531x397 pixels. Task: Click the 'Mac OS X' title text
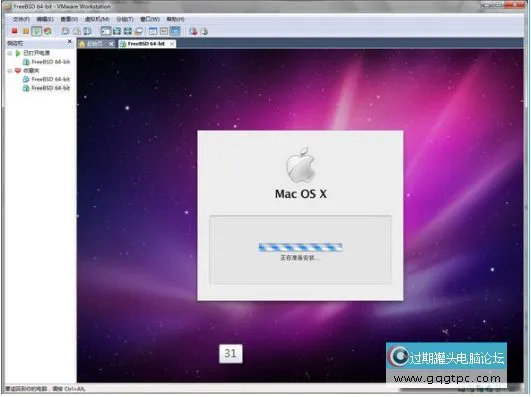click(x=301, y=194)
